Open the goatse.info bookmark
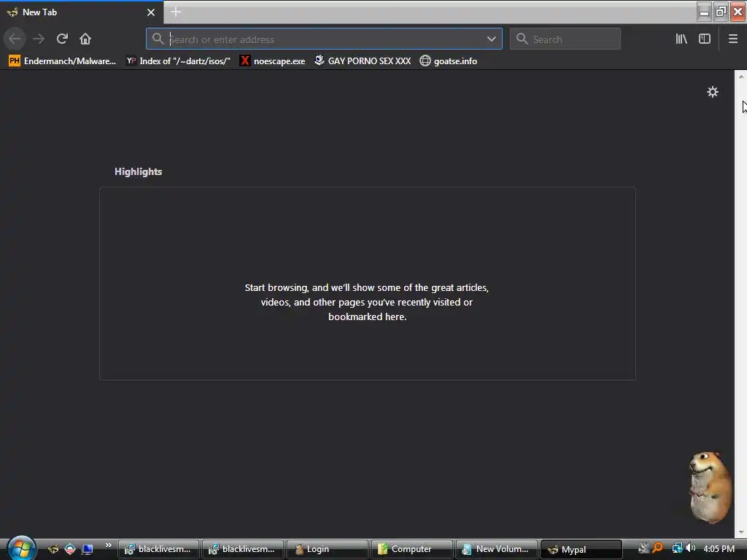 449,61
